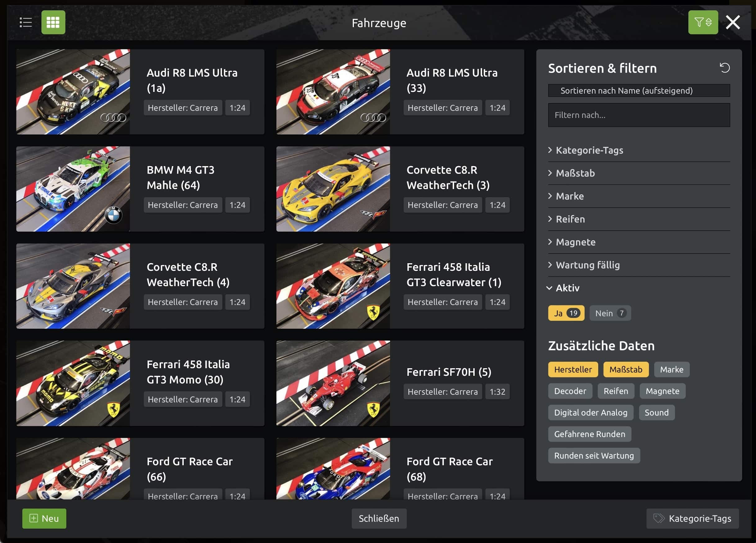The width and height of the screenshot is (756, 543).
Task: Click the 'Zusätzliche Daten' heading
Action: (601, 346)
